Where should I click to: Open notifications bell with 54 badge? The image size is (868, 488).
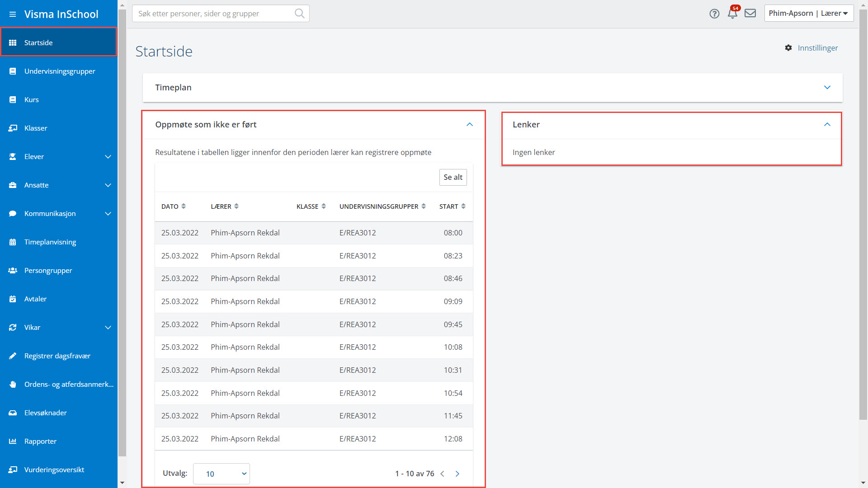point(732,14)
